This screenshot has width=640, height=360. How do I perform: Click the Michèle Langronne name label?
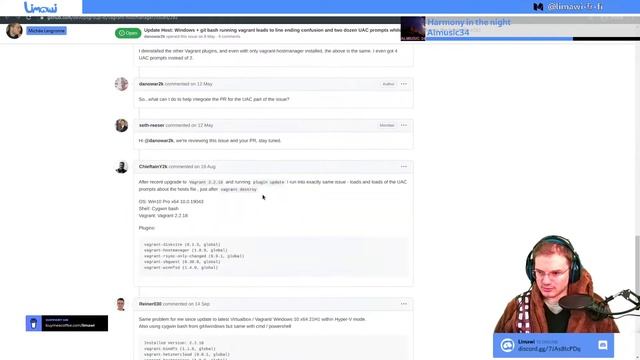pos(47,31)
